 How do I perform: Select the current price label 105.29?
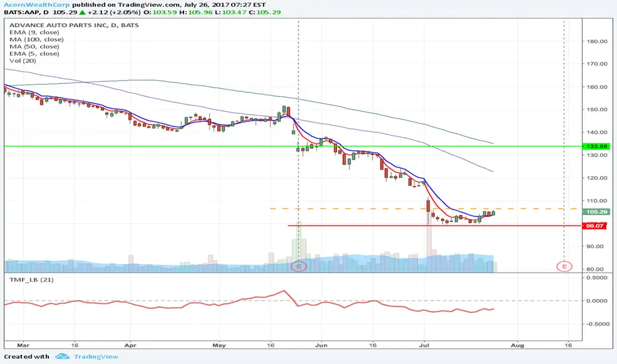click(x=596, y=212)
